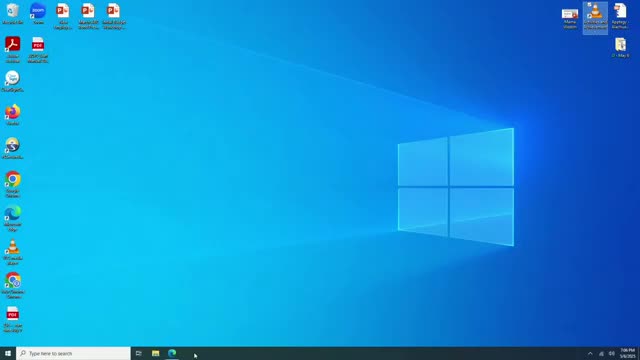The height and width of the screenshot is (360, 640).
Task: Launch the Google Chrome desktop shortcut
Action: point(13,184)
